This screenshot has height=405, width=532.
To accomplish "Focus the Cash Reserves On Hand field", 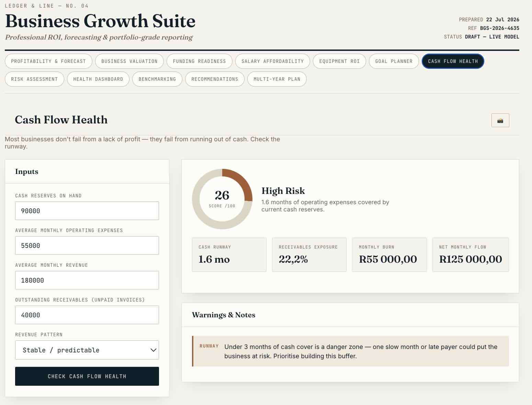I will click(x=87, y=211).
